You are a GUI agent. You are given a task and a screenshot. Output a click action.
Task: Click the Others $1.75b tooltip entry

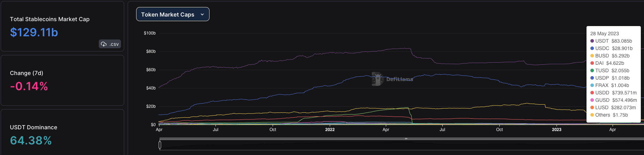(609, 115)
